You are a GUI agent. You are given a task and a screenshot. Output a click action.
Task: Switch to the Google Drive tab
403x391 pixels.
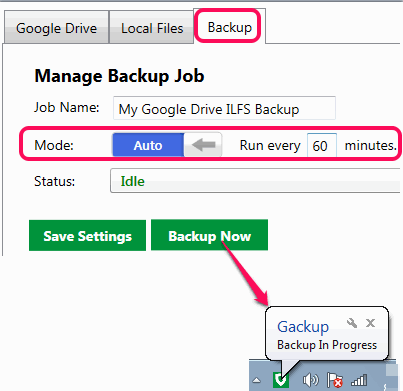[x=56, y=27]
